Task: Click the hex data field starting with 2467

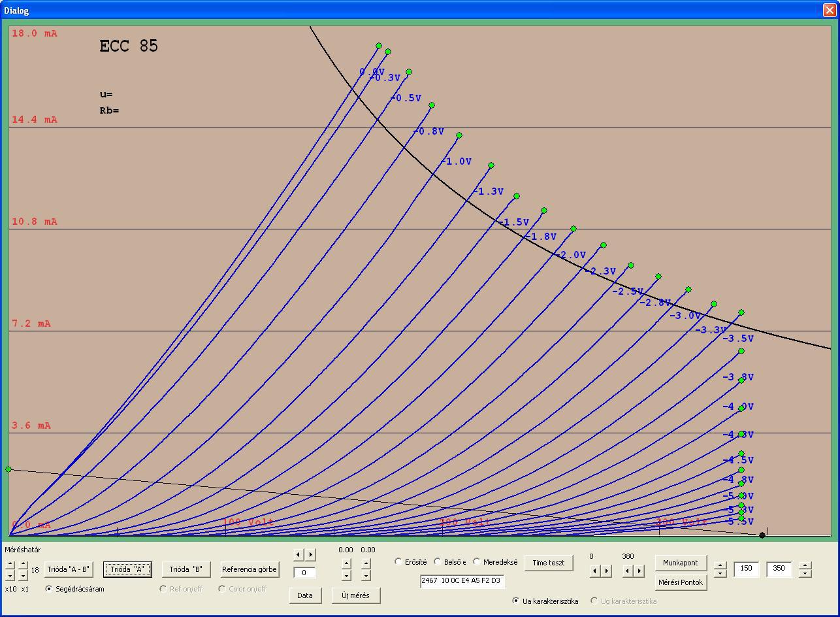Action: tap(462, 580)
